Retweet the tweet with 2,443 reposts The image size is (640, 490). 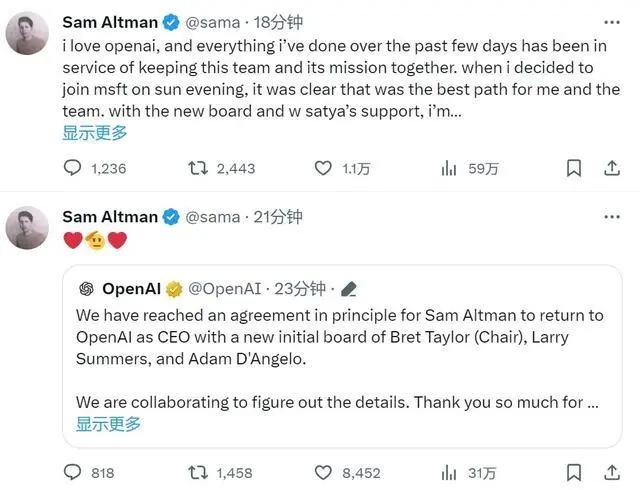pos(198,169)
